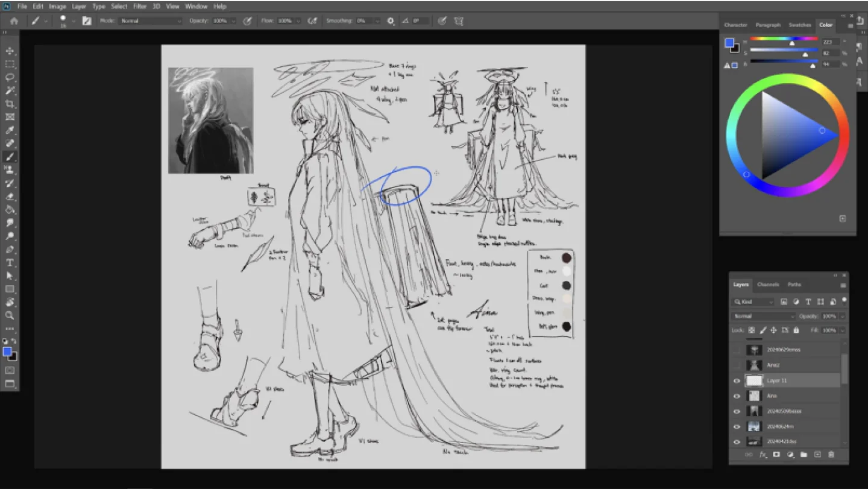Click the blue foreground color swatch in toolbox
Image resolution: width=868 pixels, height=489 pixels.
click(7, 352)
